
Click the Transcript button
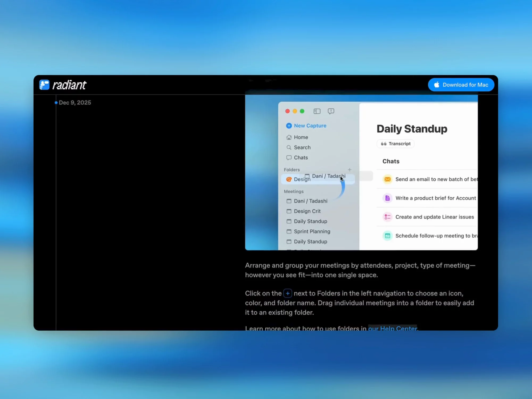pyautogui.click(x=396, y=144)
